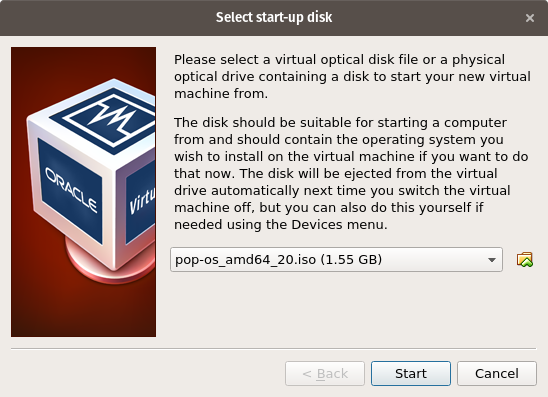Click the first paragraph about virtual optical disk

coord(352,77)
